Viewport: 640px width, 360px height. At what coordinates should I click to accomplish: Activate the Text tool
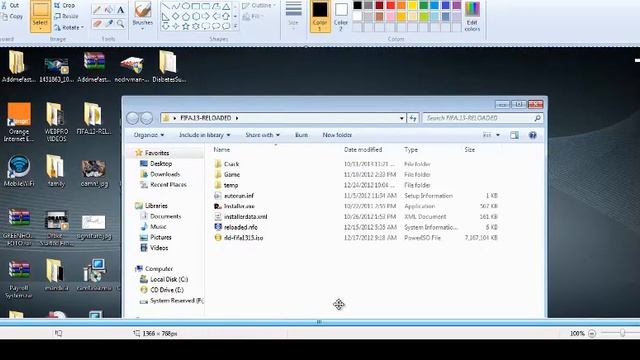click(x=120, y=10)
